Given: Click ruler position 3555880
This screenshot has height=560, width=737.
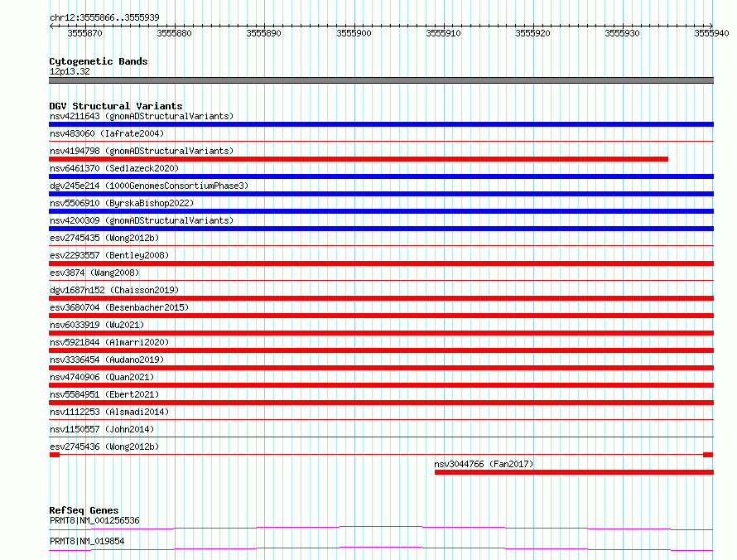Looking at the screenshot, I should [x=175, y=33].
